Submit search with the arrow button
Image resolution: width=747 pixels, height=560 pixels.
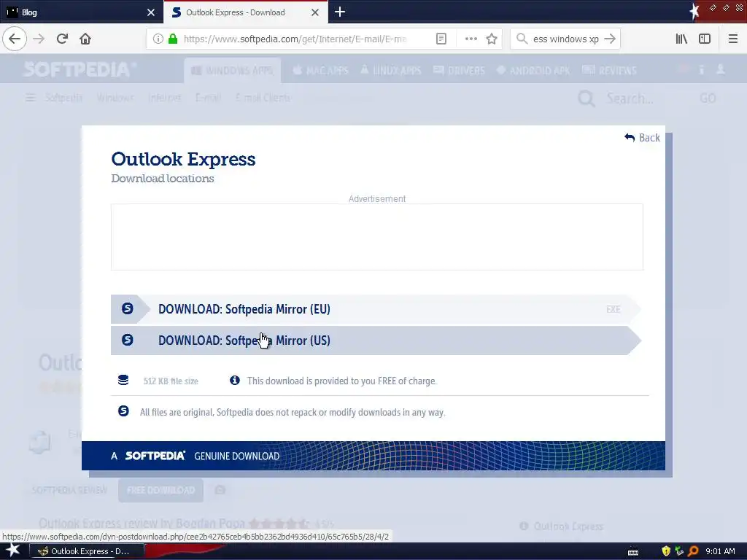coord(609,39)
